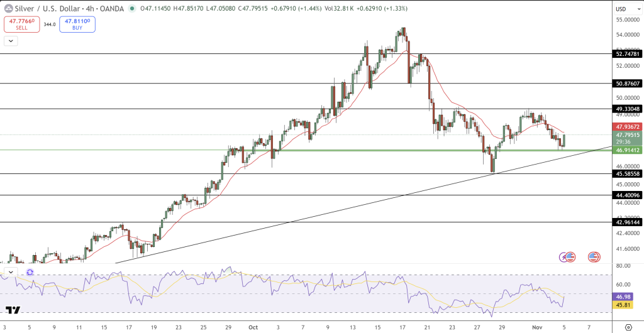644x333 pixels.
Task: Click the TradingView logo watermark link
Action: click(x=13, y=310)
